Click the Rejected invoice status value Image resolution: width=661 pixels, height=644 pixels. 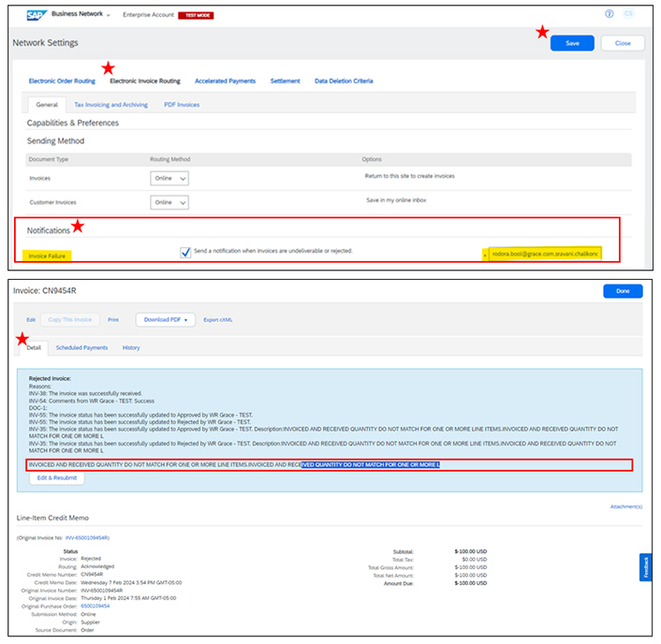(91, 559)
